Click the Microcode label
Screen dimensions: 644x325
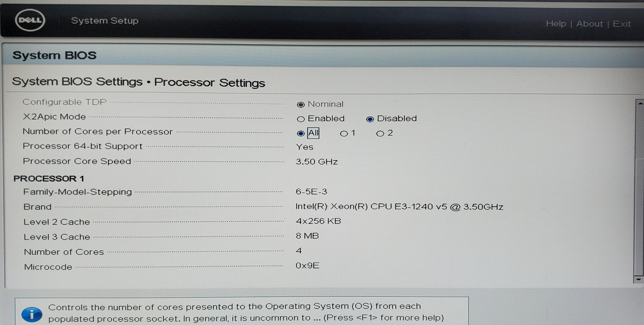[x=48, y=267]
